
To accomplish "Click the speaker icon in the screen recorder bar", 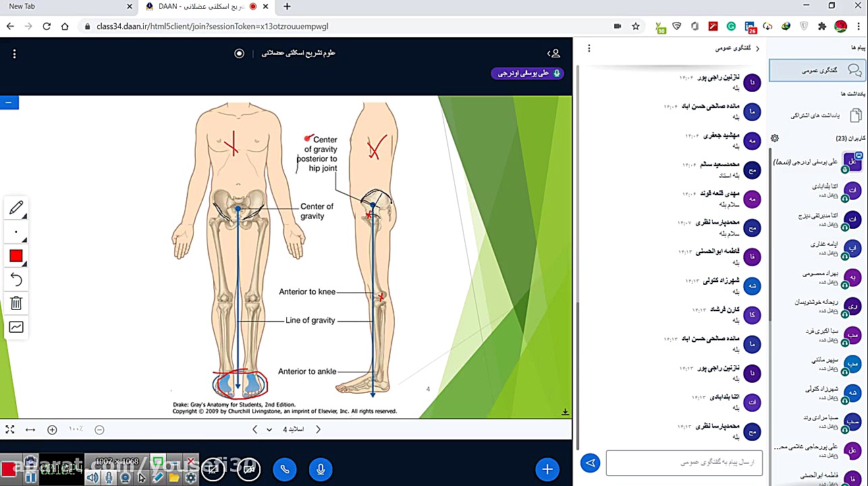I will pyautogui.click(x=92, y=478).
